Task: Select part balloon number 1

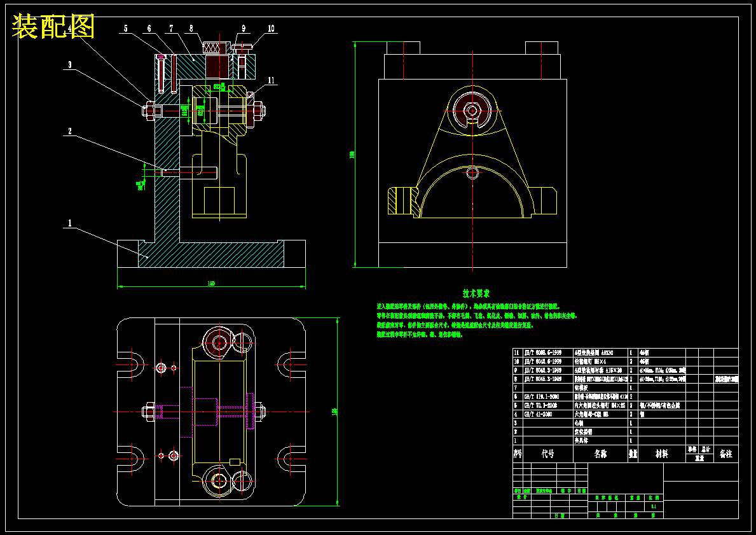Action: 70,223
